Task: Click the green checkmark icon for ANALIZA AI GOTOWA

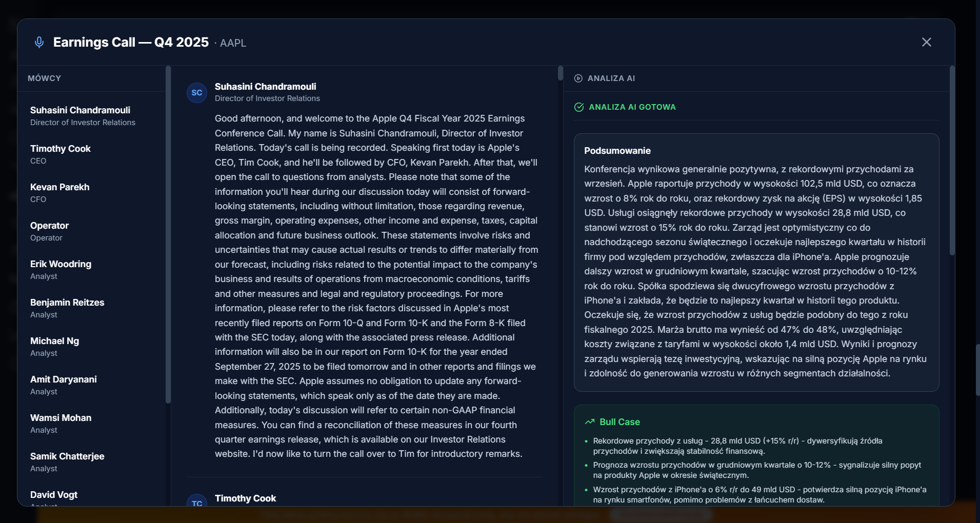Action: pyautogui.click(x=579, y=107)
